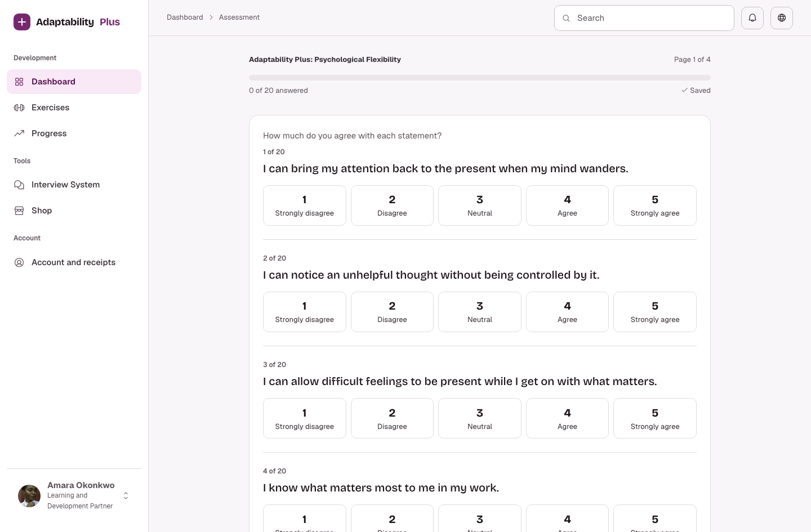This screenshot has height=532, width=811.
Task: Click 'How much do you agree' prompt
Action: click(x=352, y=136)
